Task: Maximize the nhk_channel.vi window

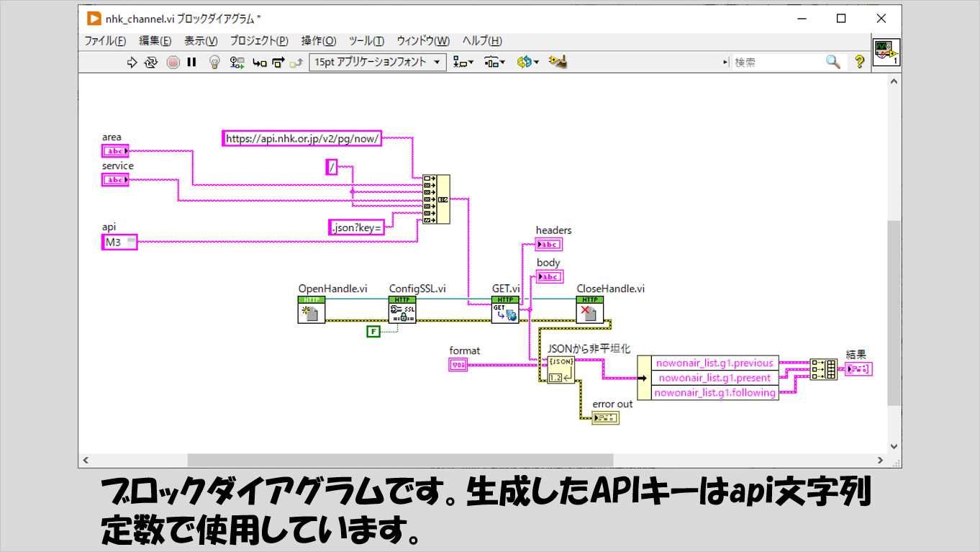Action: (x=841, y=19)
